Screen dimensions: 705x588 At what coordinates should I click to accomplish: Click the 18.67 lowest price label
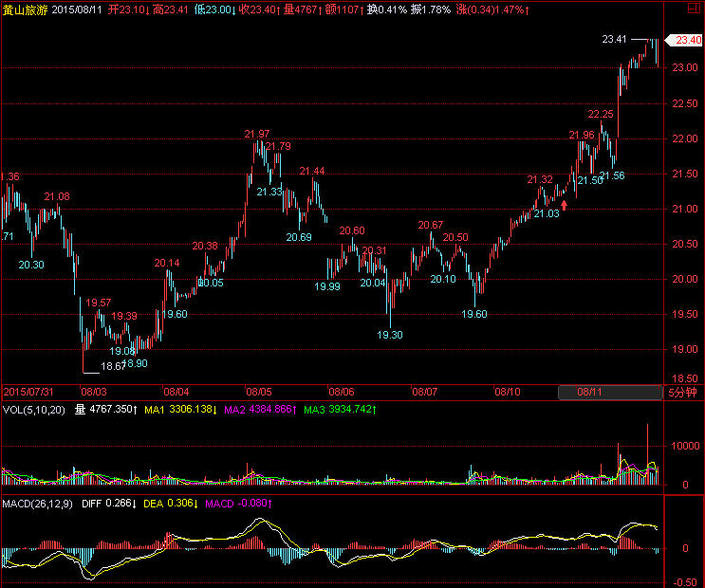(113, 366)
